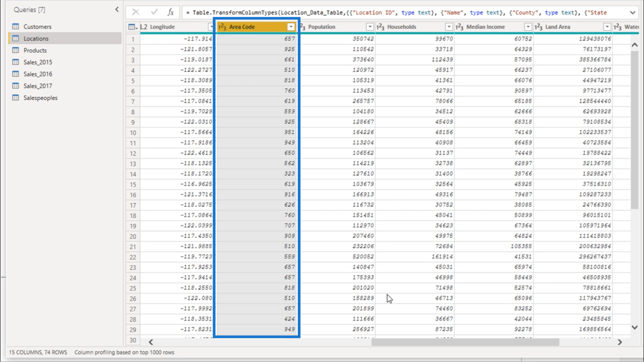Collapse the Queries pane with the chevron
The height and width of the screenshot is (362, 644).
pyautogui.click(x=117, y=9)
